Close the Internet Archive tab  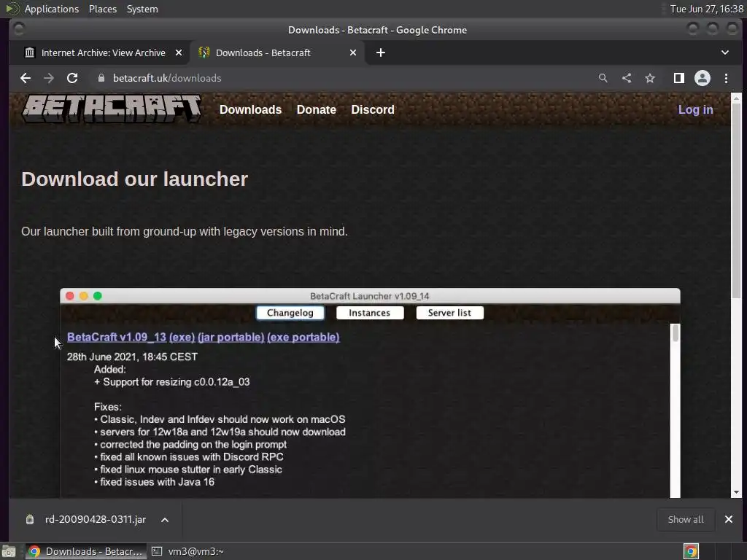coord(179,52)
